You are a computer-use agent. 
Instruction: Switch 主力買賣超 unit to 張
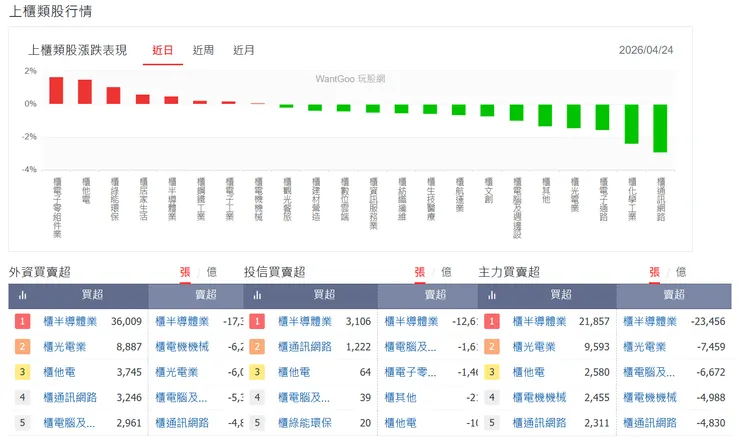click(654, 272)
